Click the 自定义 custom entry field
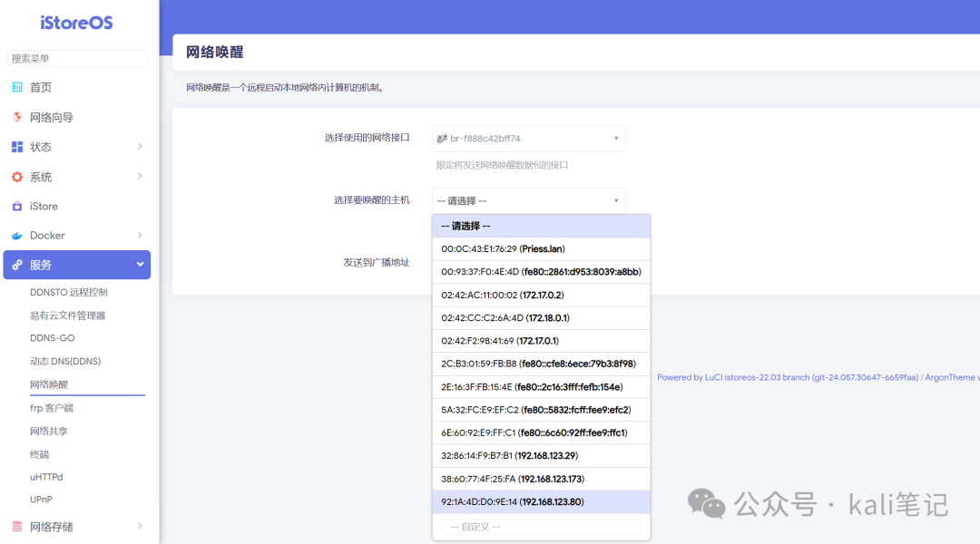 coord(540,527)
